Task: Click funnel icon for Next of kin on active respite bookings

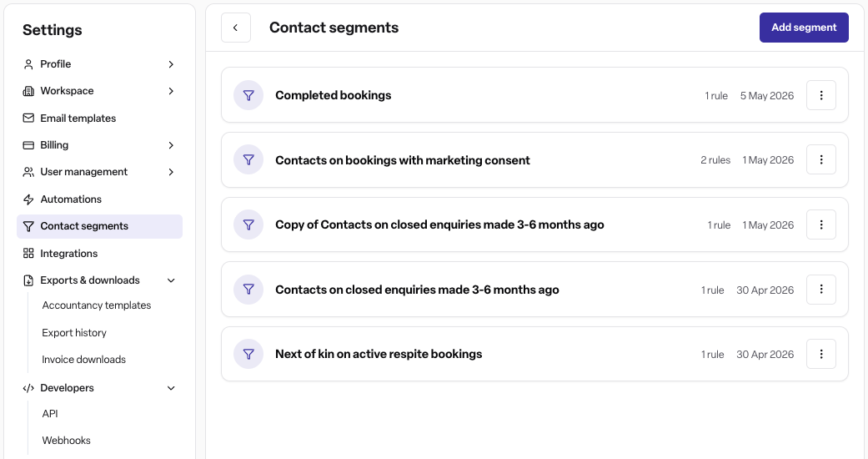Action: pos(248,354)
